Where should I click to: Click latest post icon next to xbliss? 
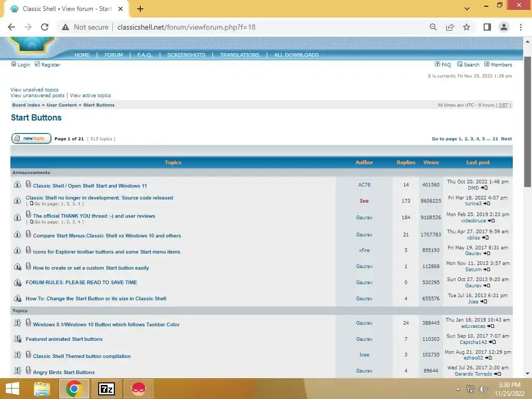485,237
